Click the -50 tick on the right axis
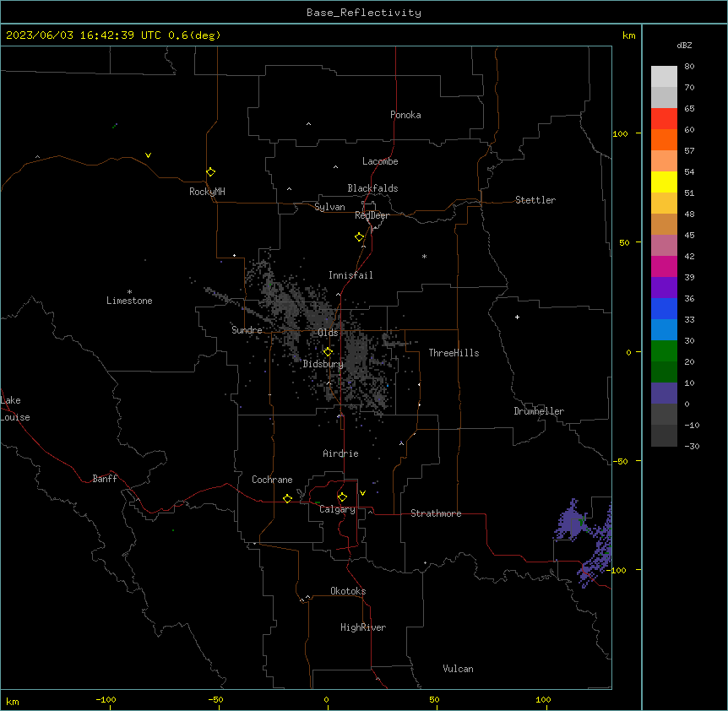 620,461
